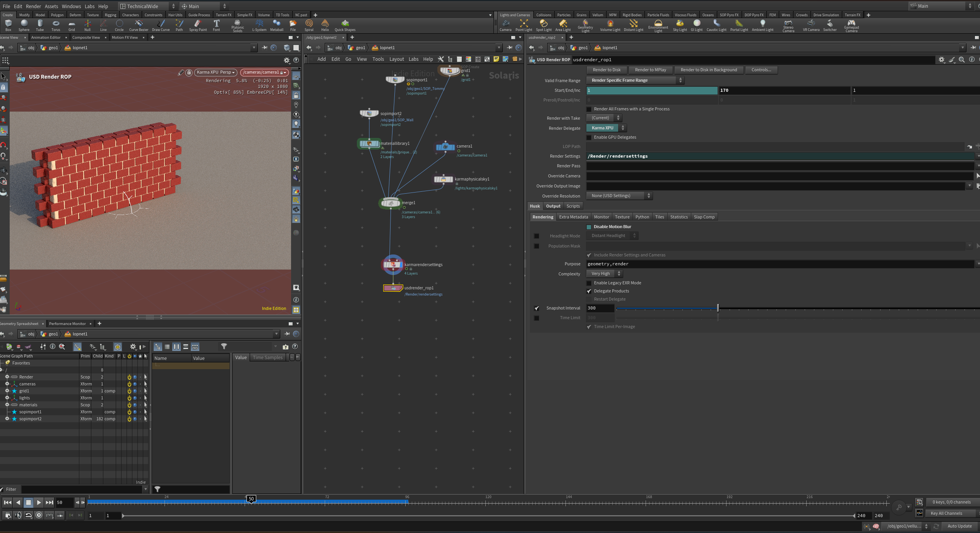The width and height of the screenshot is (980, 533).
Task: Open the Render with Take dropdown
Action: 604,118
